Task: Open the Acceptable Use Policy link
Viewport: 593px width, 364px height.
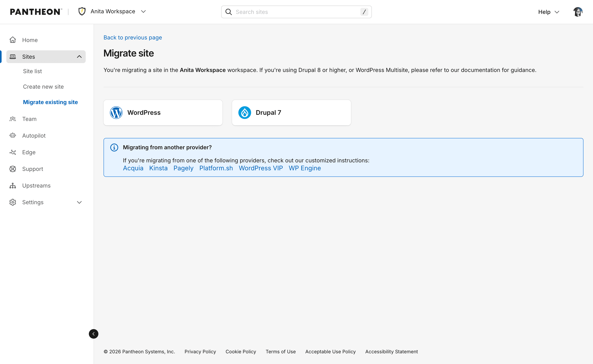Action: tap(331, 352)
